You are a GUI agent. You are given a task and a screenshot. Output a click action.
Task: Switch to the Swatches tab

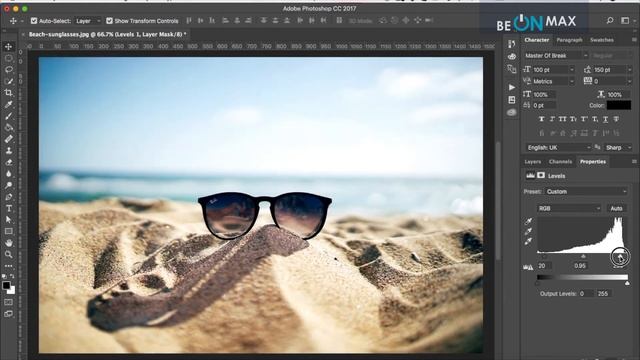point(602,40)
